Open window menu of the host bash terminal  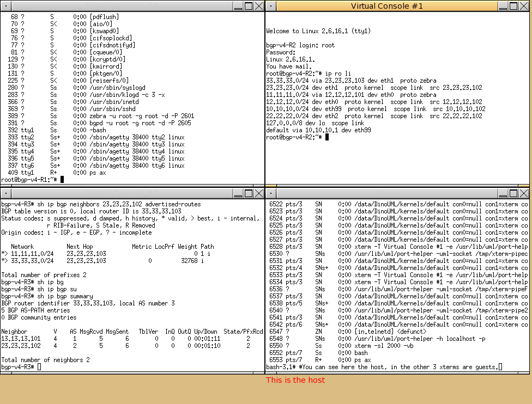click(271, 193)
